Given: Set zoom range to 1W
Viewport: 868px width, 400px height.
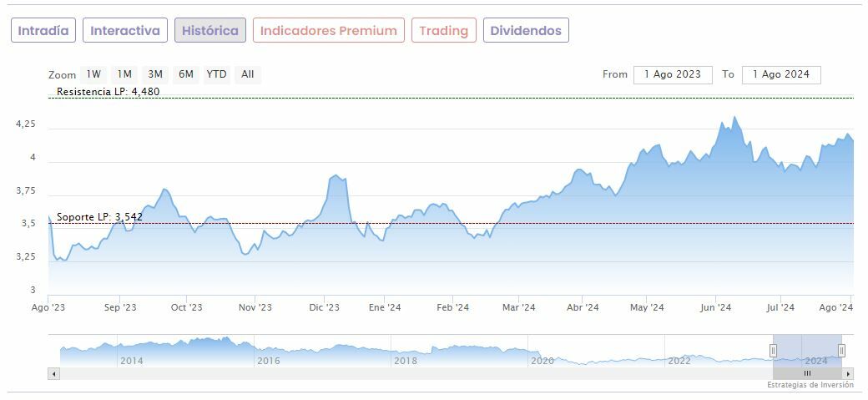Looking at the screenshot, I should pyautogui.click(x=93, y=74).
